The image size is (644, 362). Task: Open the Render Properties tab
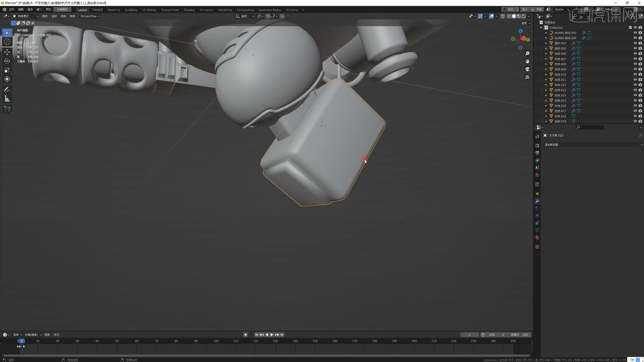click(x=537, y=145)
